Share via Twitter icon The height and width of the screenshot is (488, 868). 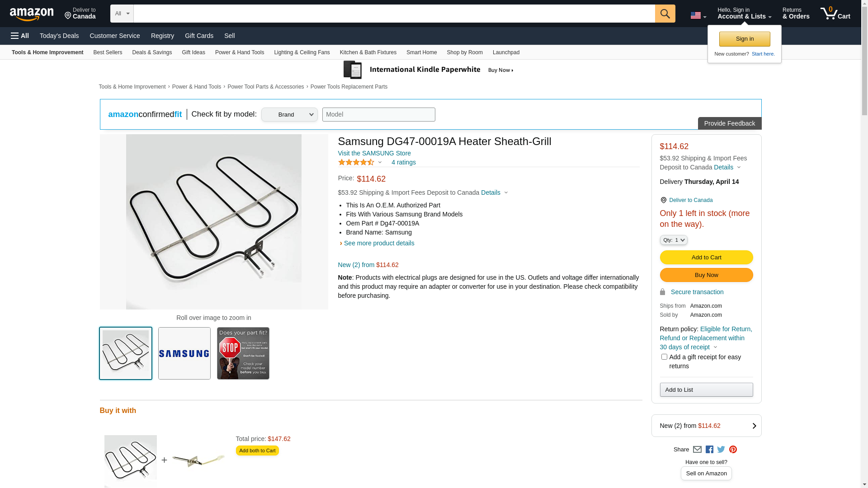click(x=721, y=450)
